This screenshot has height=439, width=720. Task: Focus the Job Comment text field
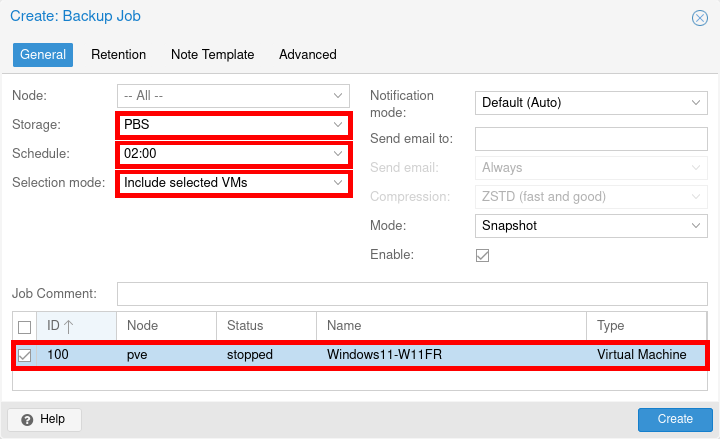tap(412, 294)
